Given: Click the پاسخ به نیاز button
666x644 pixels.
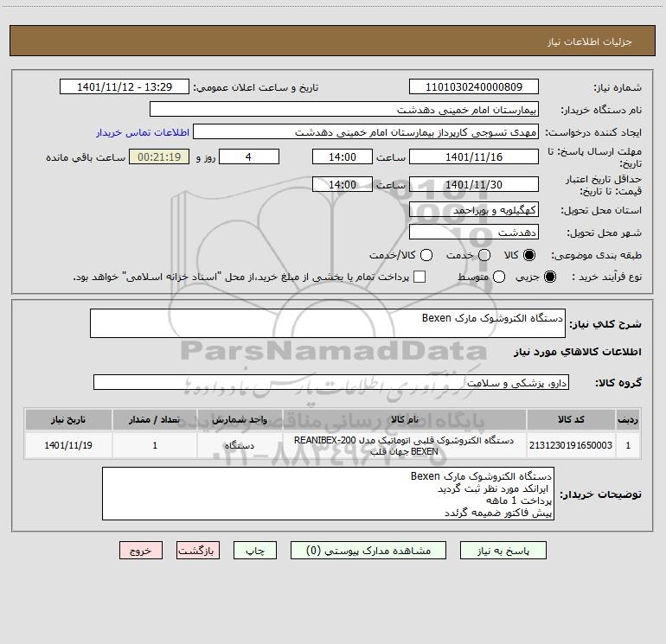Looking at the screenshot, I should [503, 551].
